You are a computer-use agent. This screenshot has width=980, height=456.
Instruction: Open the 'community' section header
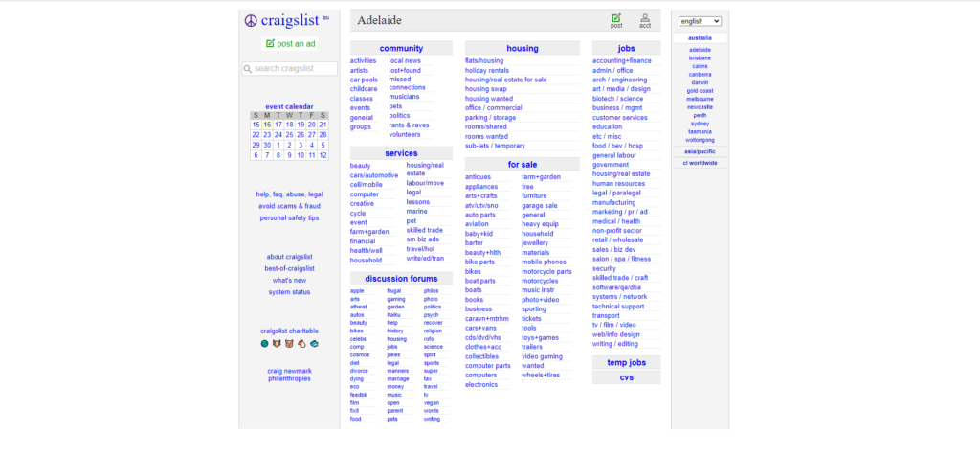click(401, 48)
